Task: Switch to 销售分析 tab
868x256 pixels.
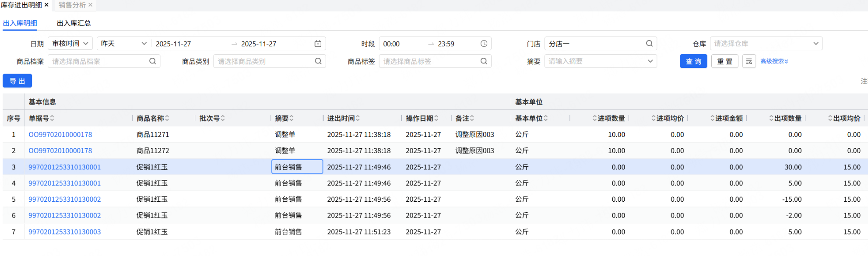Action: (72, 5)
